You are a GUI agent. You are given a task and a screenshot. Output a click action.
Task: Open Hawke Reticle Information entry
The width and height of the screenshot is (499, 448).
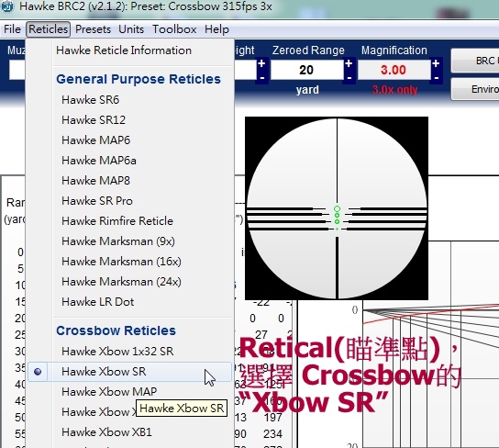point(124,50)
